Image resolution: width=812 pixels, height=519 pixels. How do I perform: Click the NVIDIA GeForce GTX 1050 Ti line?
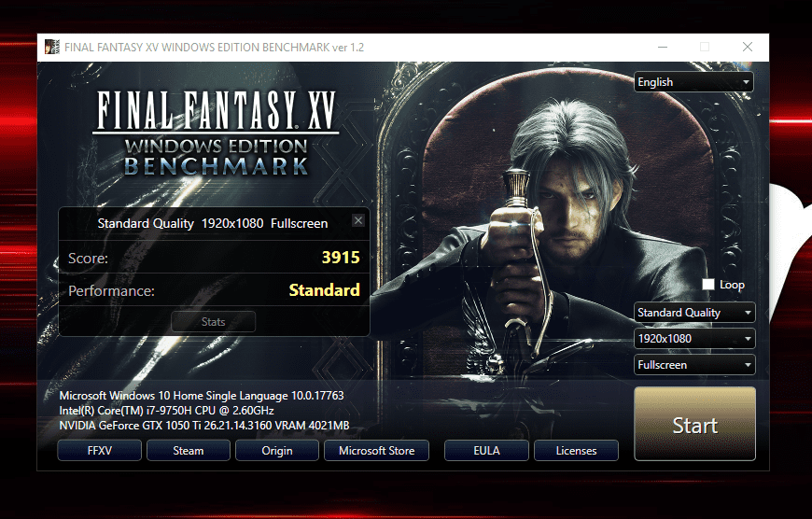(204, 426)
